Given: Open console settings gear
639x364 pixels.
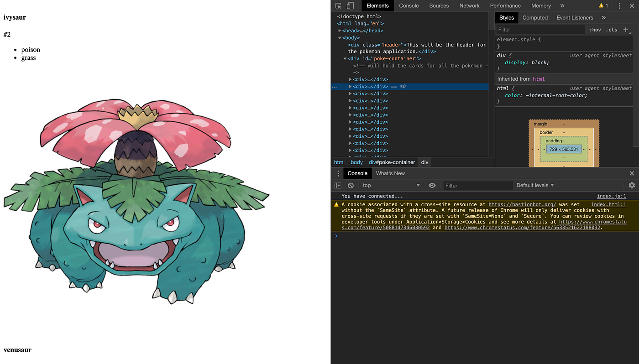Looking at the screenshot, I should click(632, 186).
